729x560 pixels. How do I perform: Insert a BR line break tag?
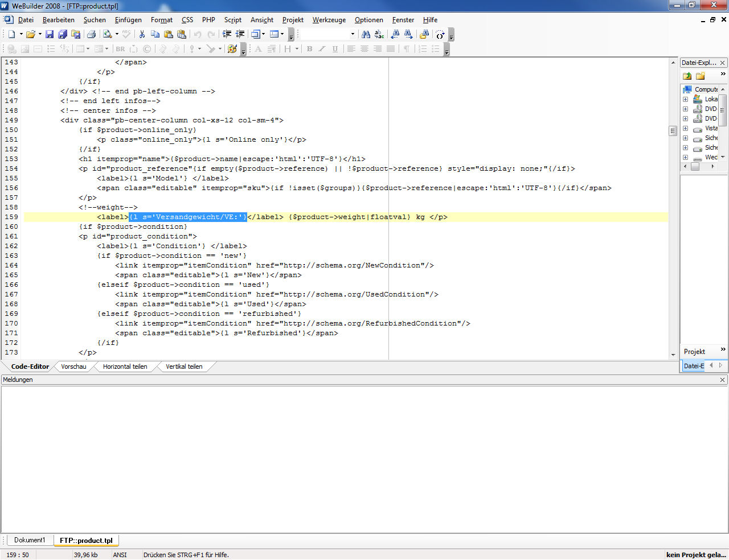tap(120, 49)
